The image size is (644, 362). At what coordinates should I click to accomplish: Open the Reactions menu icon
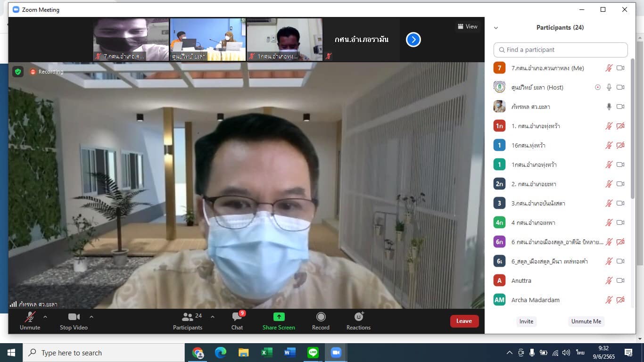358,317
